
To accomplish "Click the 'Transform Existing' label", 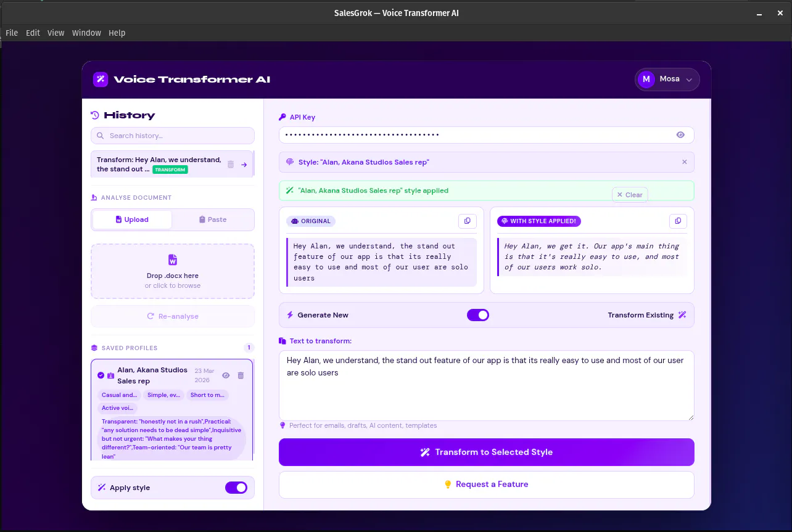I will click(x=641, y=315).
